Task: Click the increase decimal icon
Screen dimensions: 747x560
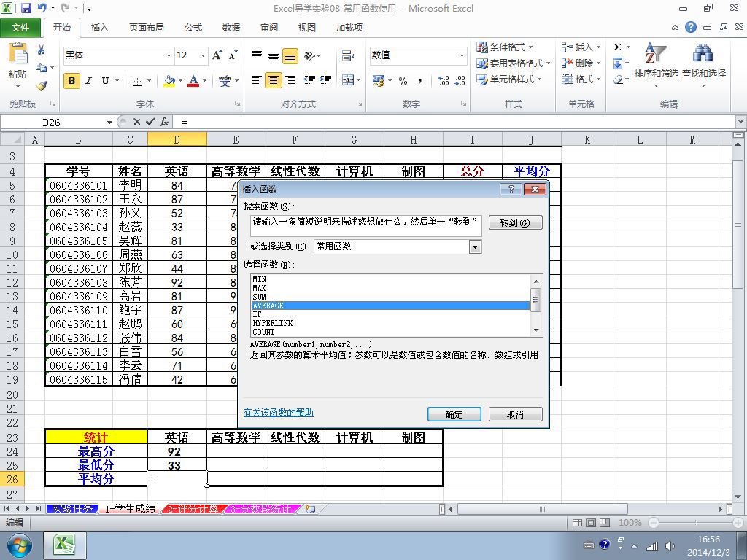Action: (x=443, y=80)
